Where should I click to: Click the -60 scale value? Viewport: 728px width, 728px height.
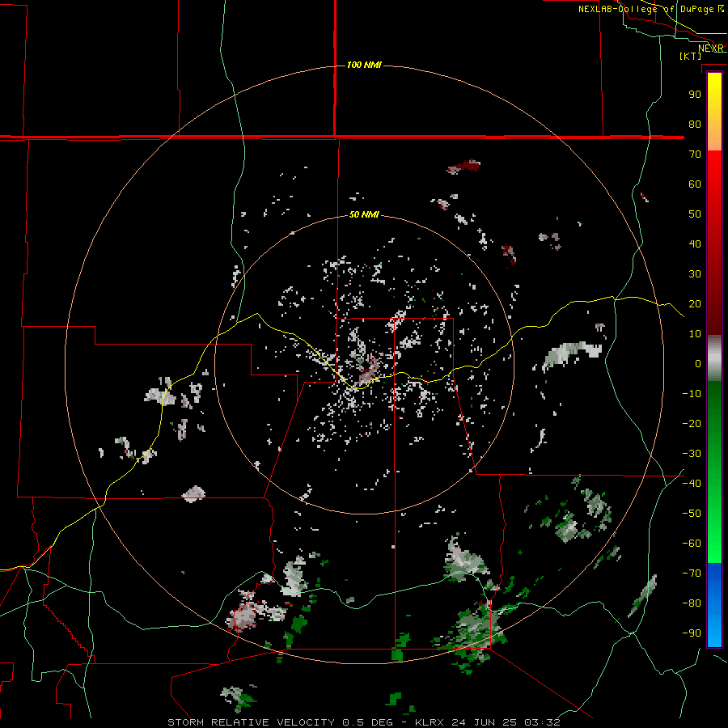pyautogui.click(x=692, y=544)
